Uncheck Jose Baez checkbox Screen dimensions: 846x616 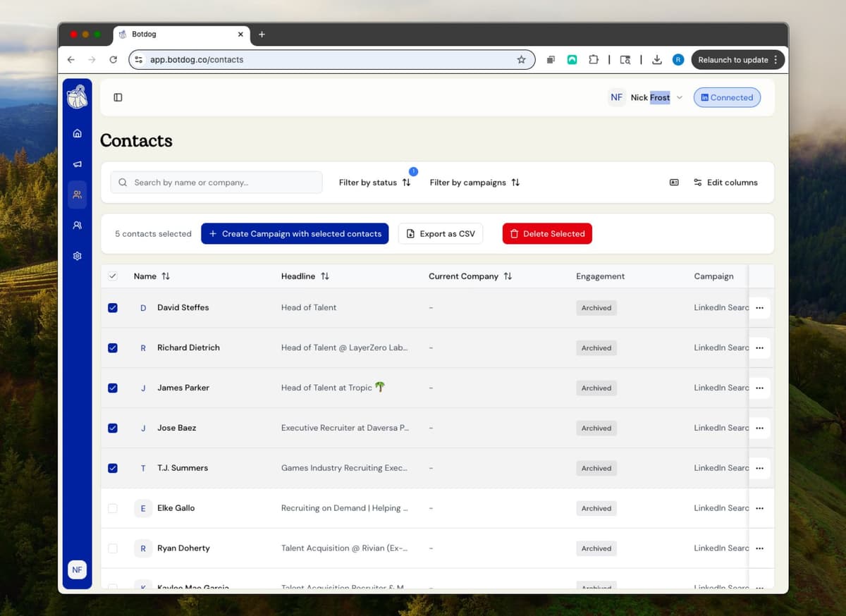(113, 428)
